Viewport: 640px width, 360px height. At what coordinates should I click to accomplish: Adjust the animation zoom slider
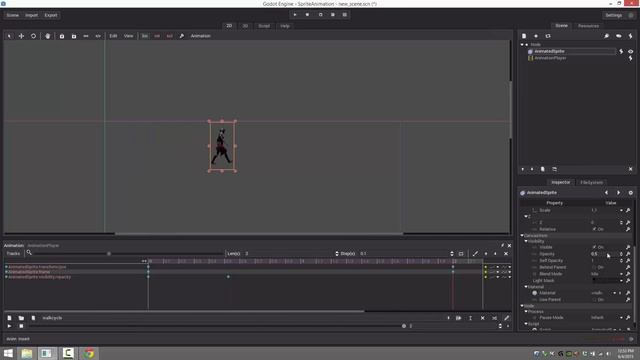109,253
